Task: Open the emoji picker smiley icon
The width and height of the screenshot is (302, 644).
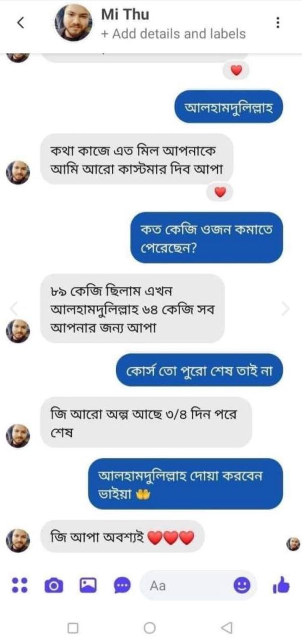Action: click(242, 585)
